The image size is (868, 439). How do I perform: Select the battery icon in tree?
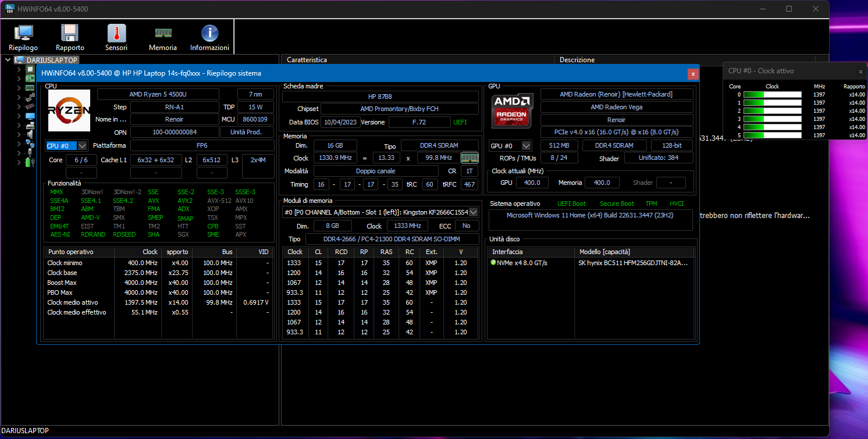coord(30,162)
